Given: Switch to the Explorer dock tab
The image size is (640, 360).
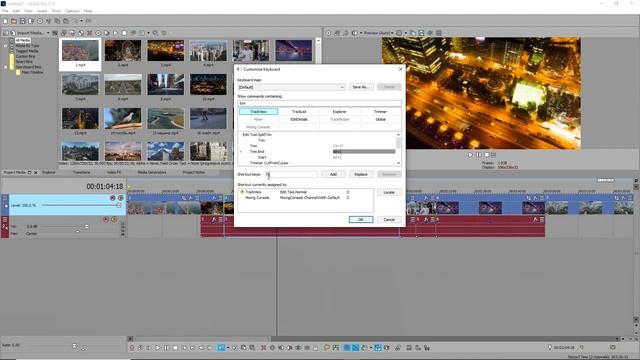Looking at the screenshot, I should coord(49,173).
